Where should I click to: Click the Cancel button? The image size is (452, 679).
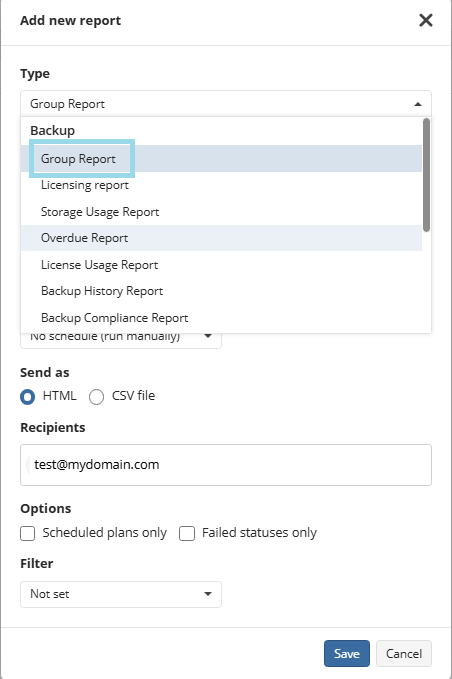[x=404, y=653]
